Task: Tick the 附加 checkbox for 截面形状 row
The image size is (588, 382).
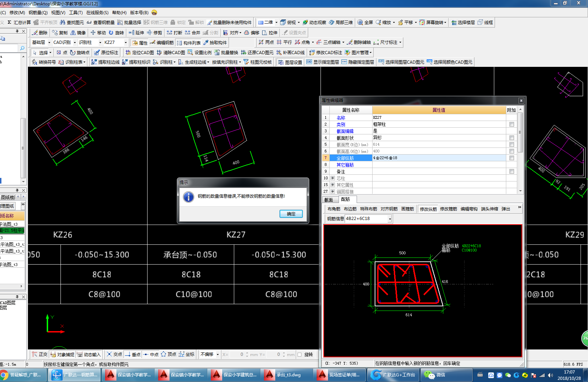Action: pyautogui.click(x=512, y=138)
